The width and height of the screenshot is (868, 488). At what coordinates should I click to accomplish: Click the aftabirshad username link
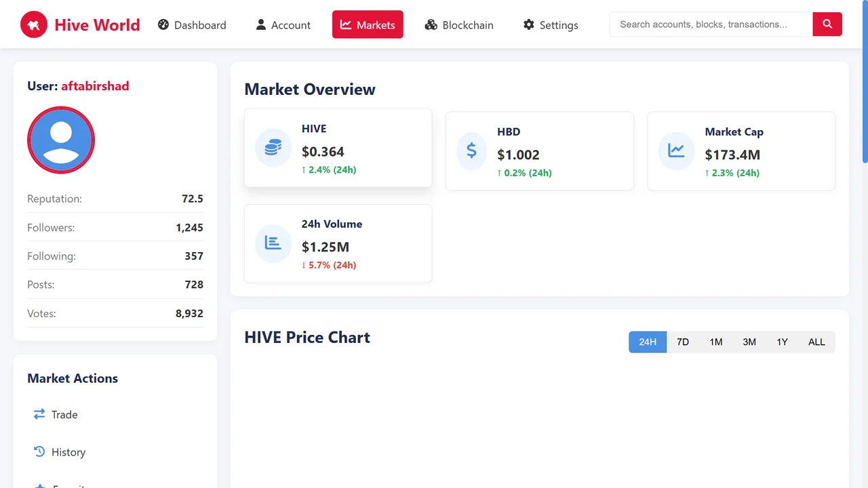[95, 86]
